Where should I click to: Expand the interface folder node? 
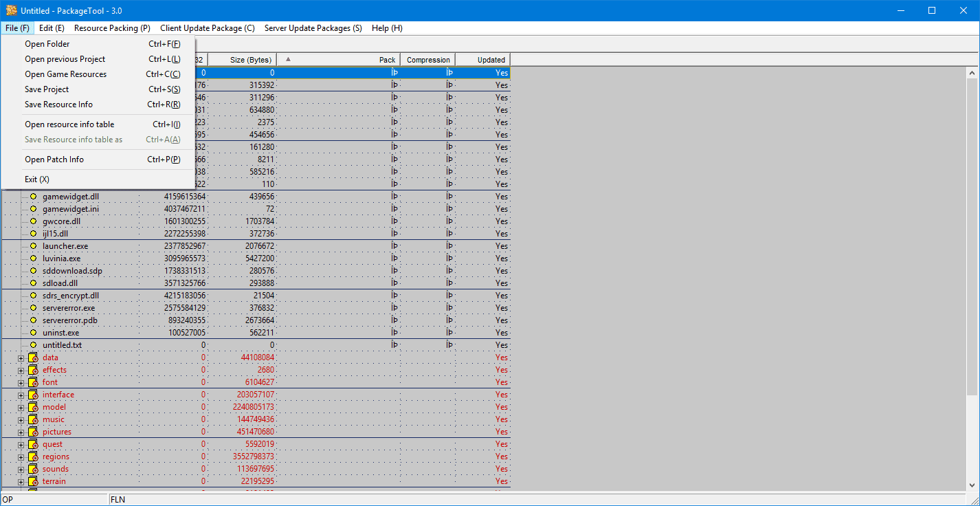coord(21,395)
